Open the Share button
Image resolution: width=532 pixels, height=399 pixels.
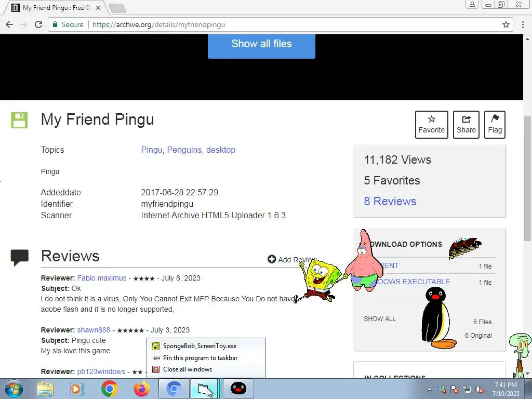tap(466, 125)
